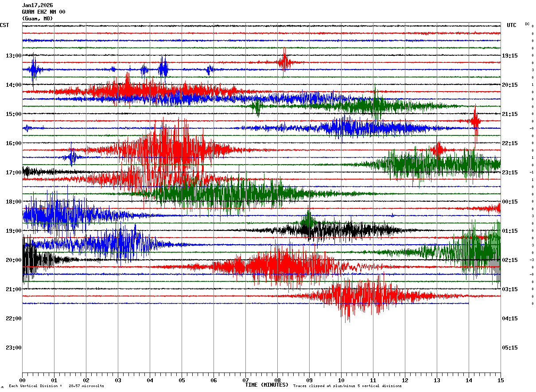Click the 06 minute axis tick label
Viewport: 536px width, 392px height.
[214, 380]
